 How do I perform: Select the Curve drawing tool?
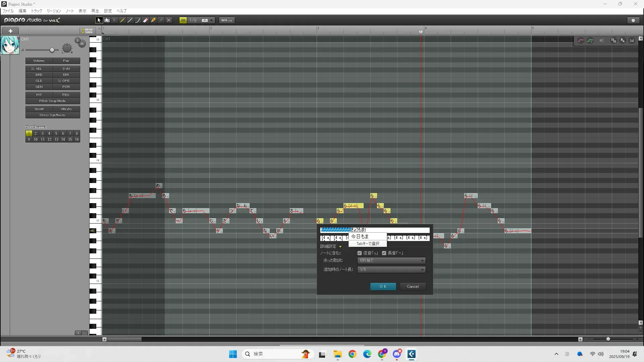tap(138, 20)
